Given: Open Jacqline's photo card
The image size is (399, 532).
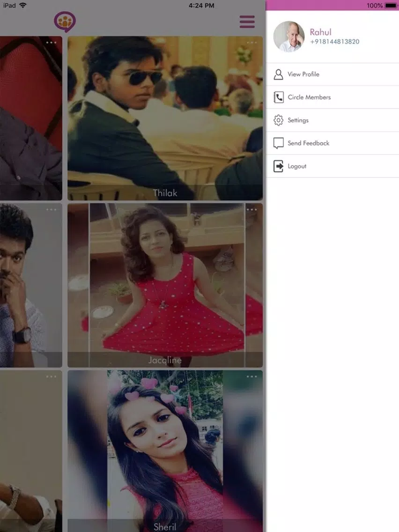Looking at the screenshot, I should (x=165, y=285).
